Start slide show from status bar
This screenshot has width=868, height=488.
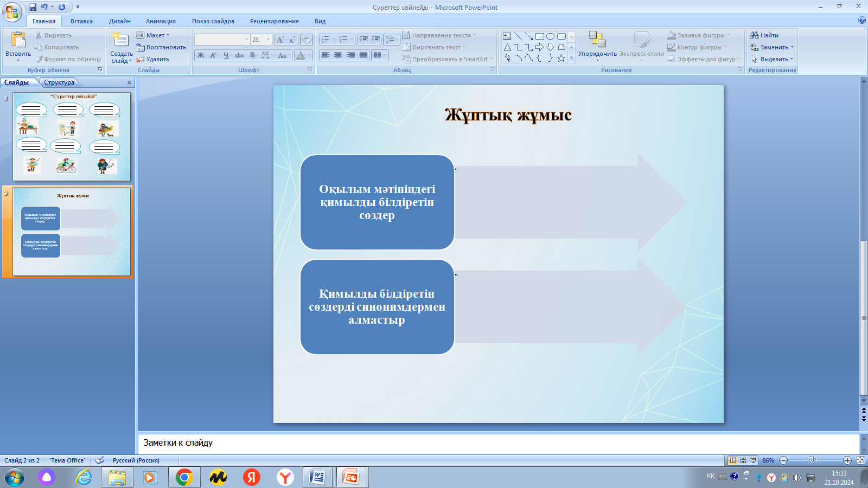pyautogui.click(x=754, y=460)
